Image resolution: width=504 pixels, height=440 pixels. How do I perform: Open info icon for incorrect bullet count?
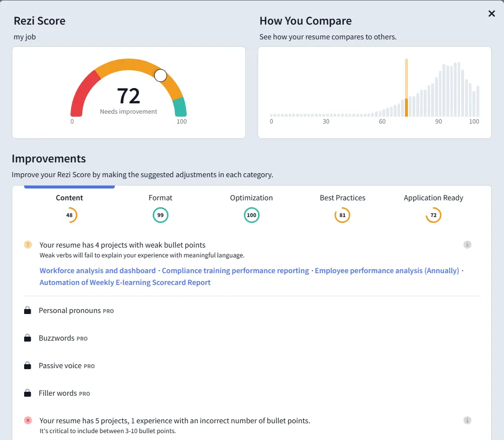coord(467,420)
